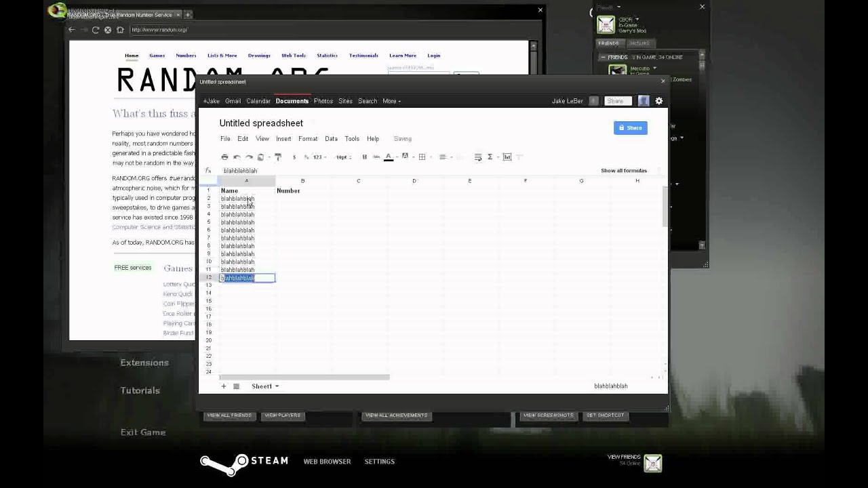The image size is (868, 488).
Task: Insert a chart using chart icon
Action: (507, 157)
